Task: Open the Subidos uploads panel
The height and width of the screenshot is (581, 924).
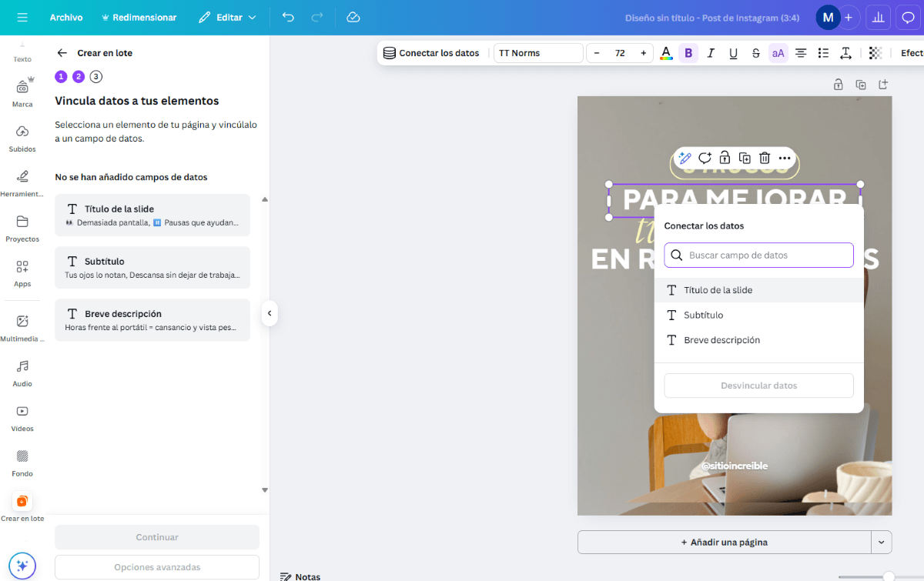Action: pos(22,139)
